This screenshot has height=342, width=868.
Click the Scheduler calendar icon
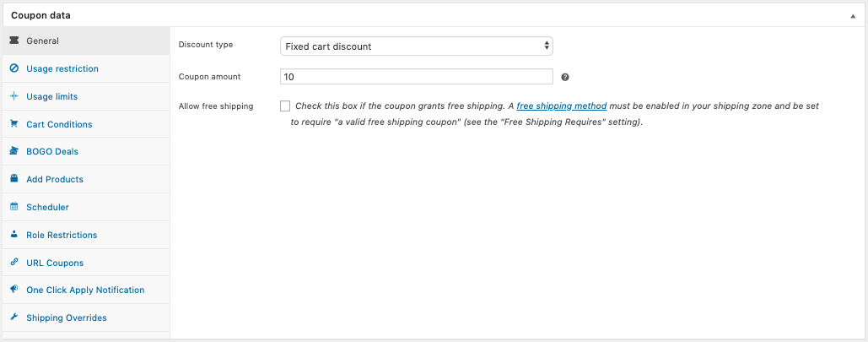click(x=14, y=207)
